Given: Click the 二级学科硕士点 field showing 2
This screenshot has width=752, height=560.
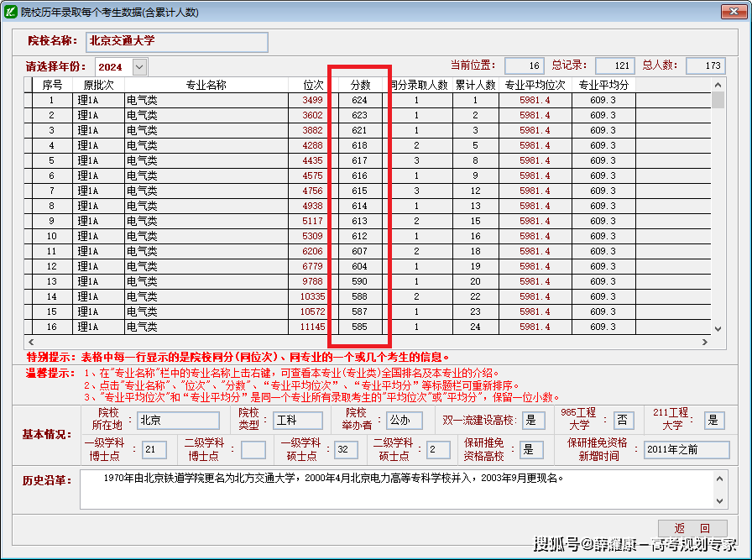Looking at the screenshot, I should (x=438, y=450).
